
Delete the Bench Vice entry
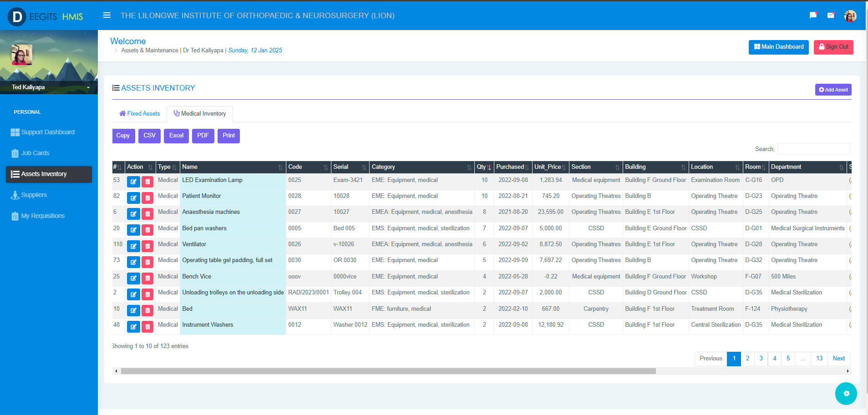(147, 278)
